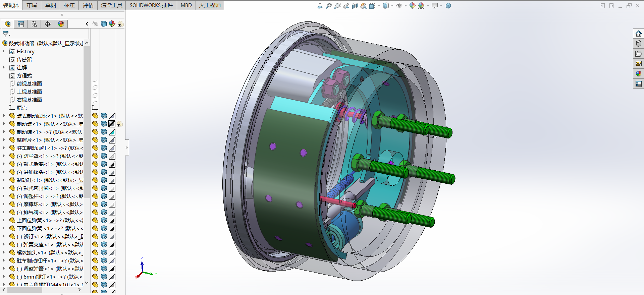Toggle hide/show for 摩擦片<1> in display pane
644x295 pixels.
(95, 140)
